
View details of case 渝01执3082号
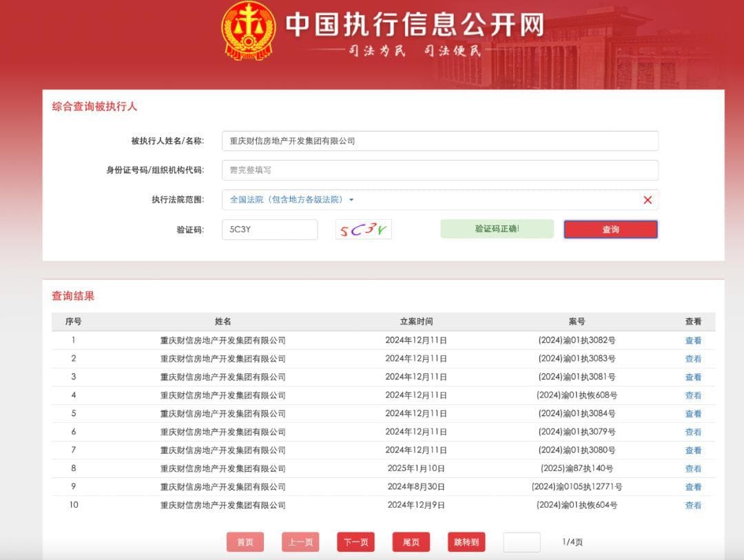pyautogui.click(x=693, y=340)
